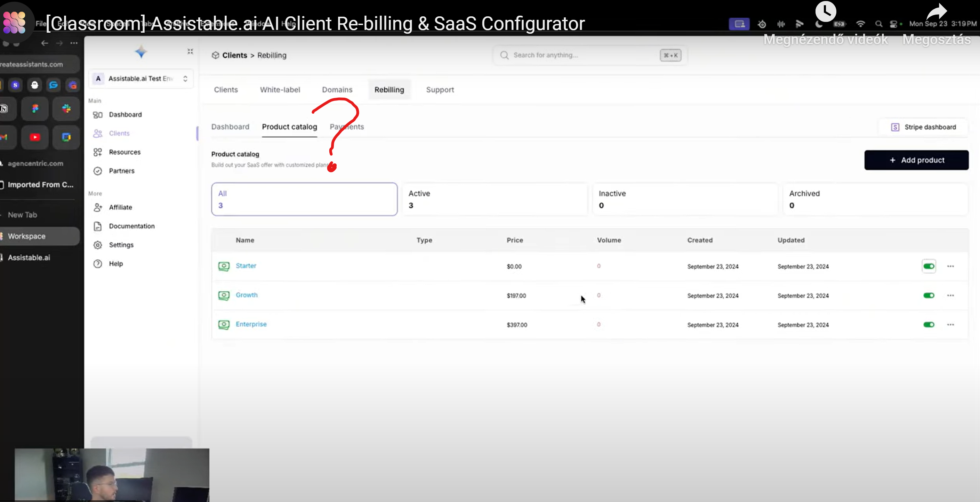Toggle the Growth product off

929,295
